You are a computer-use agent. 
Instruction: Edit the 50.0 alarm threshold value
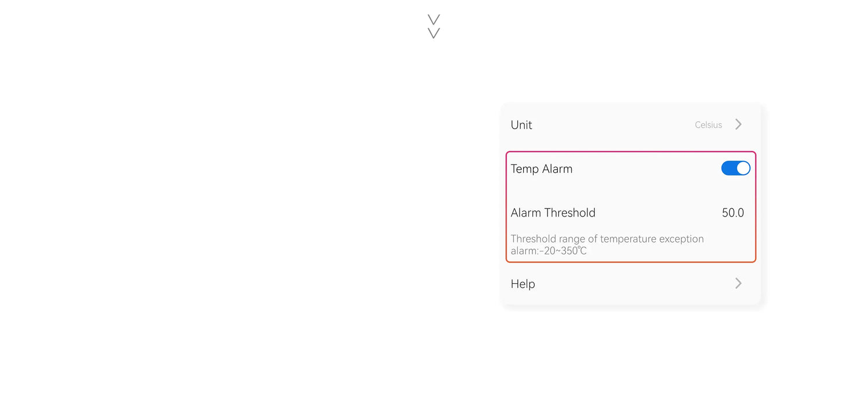(x=733, y=213)
